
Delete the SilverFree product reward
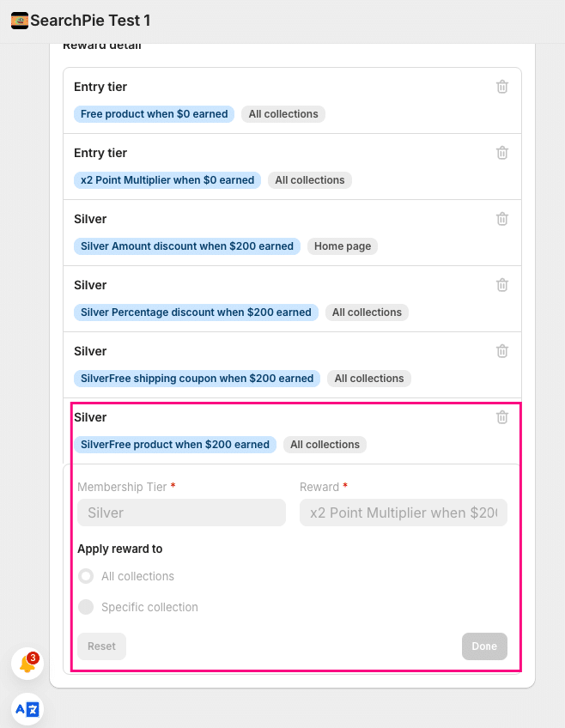(x=502, y=417)
